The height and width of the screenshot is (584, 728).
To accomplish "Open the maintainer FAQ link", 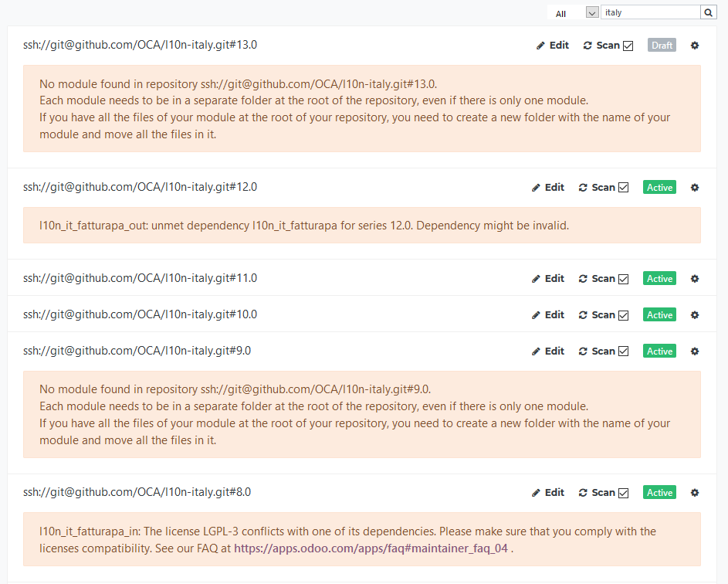I will [x=371, y=548].
